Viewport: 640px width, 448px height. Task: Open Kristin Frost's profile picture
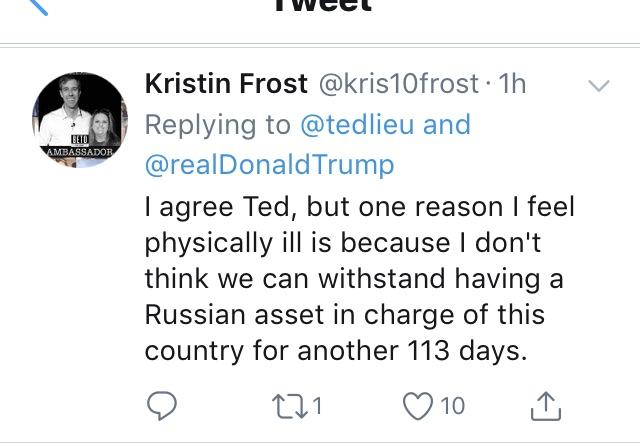pyautogui.click(x=79, y=120)
